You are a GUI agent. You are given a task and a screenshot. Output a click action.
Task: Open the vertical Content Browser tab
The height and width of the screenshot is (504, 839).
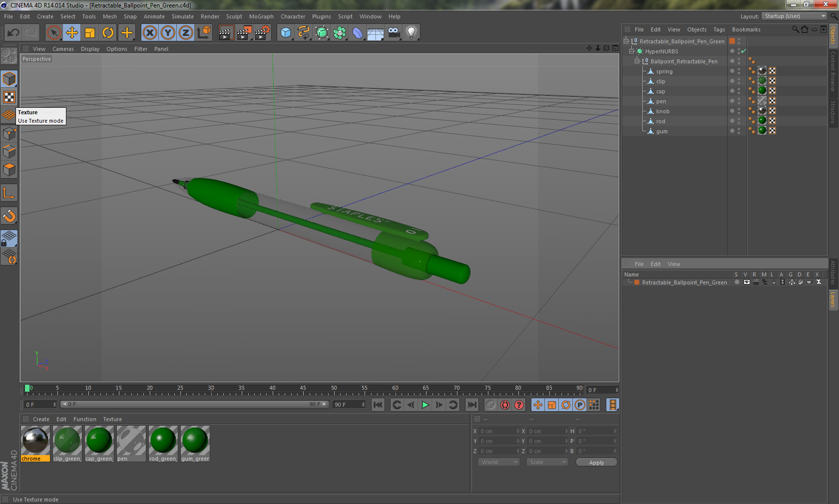click(833, 71)
